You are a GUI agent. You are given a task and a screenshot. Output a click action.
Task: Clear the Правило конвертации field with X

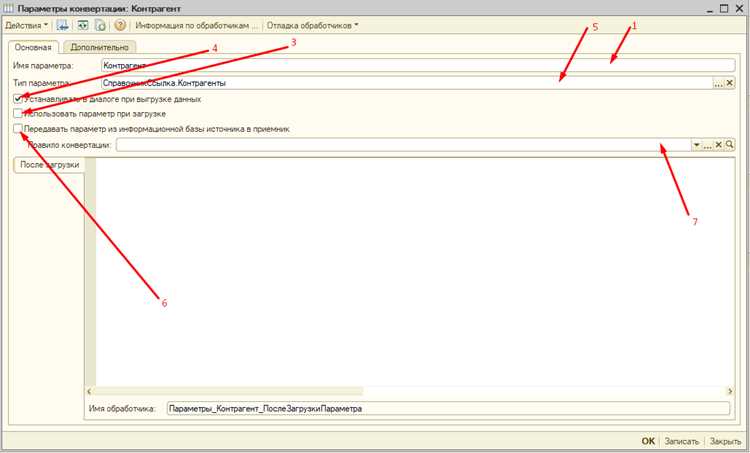[718, 144]
